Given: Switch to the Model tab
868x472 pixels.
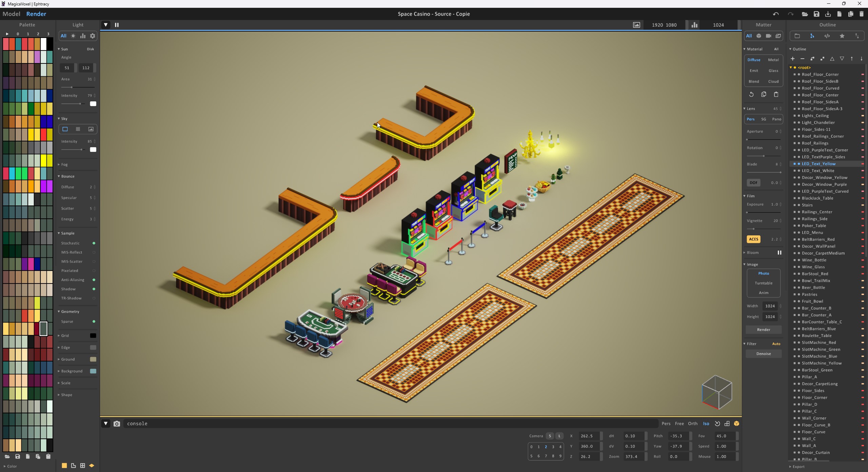Looking at the screenshot, I should tap(12, 14).
